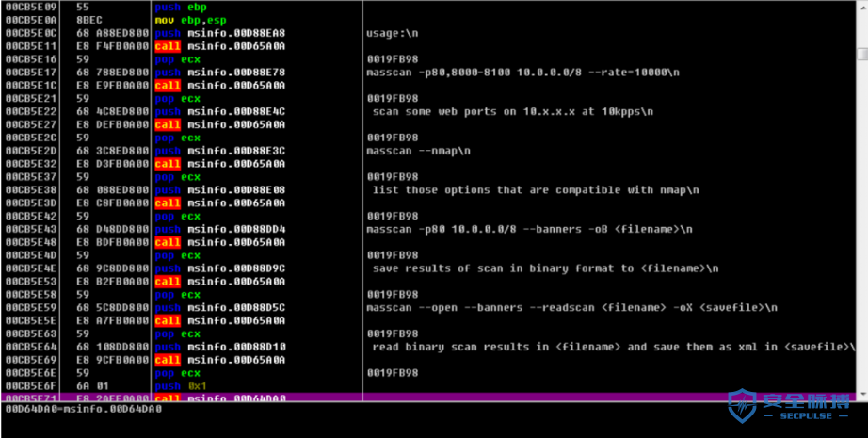
Task: Select the 'push msinfo.00D88E3C' instruction
Action: coord(219,151)
